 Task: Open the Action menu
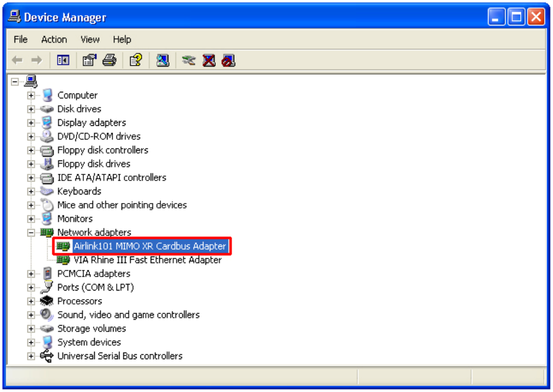[x=54, y=40]
